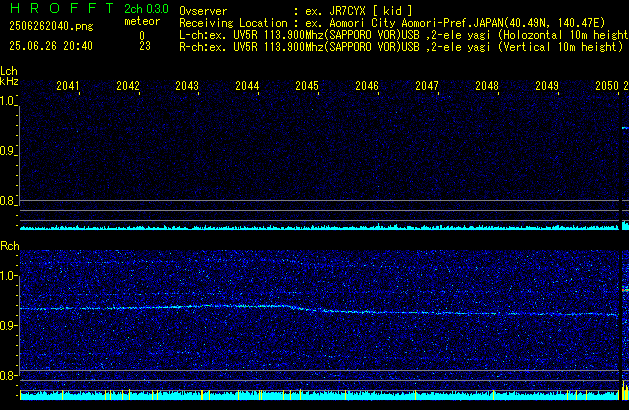Viewport: 629px width, 410px height.
Task: Click the meteor count label
Action: 142,21
